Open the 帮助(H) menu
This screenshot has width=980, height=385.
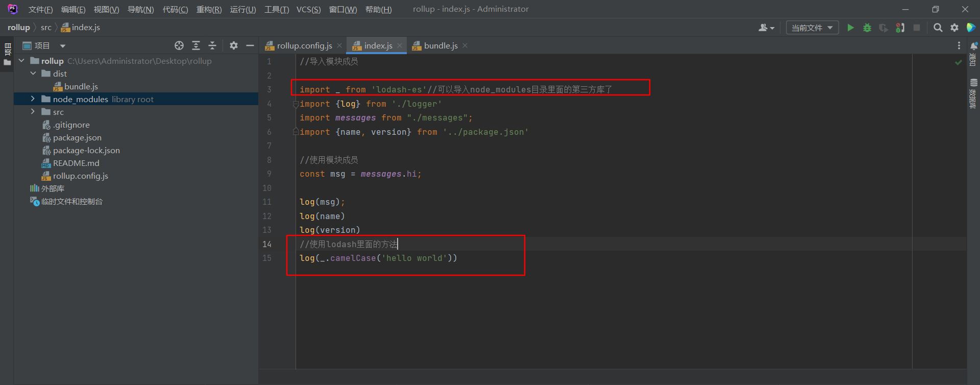pos(378,9)
